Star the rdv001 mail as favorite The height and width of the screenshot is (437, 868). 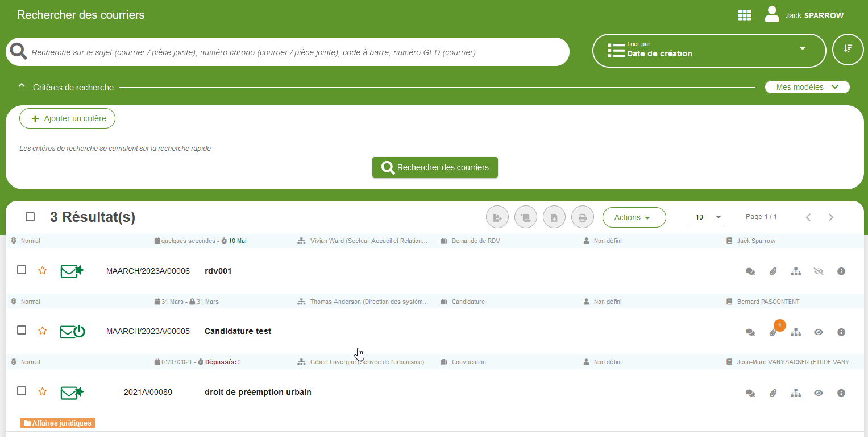coord(43,270)
